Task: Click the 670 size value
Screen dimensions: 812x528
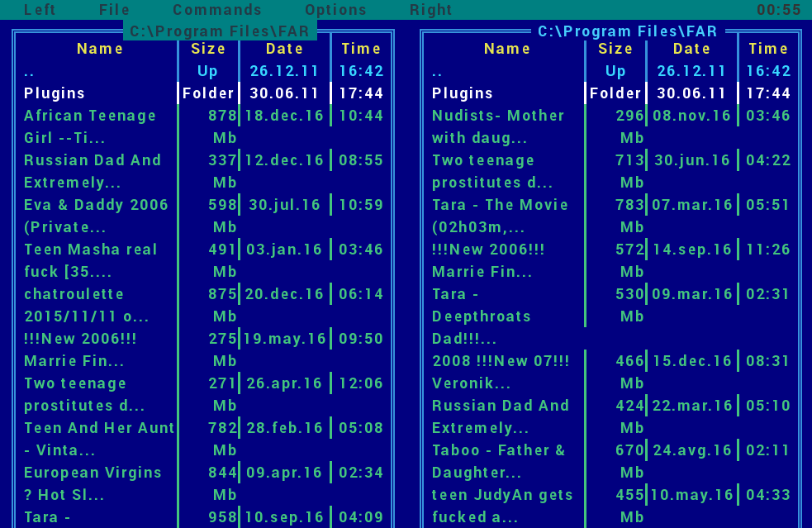Action: (x=629, y=450)
